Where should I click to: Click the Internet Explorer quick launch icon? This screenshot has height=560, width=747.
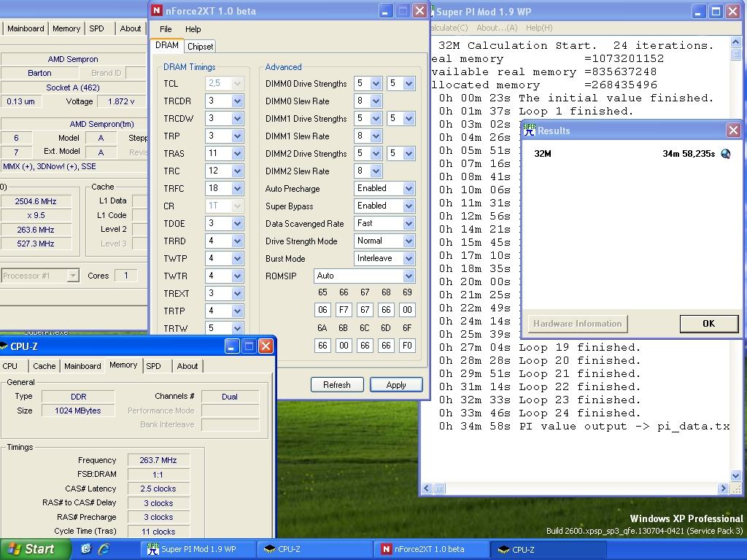(x=104, y=549)
